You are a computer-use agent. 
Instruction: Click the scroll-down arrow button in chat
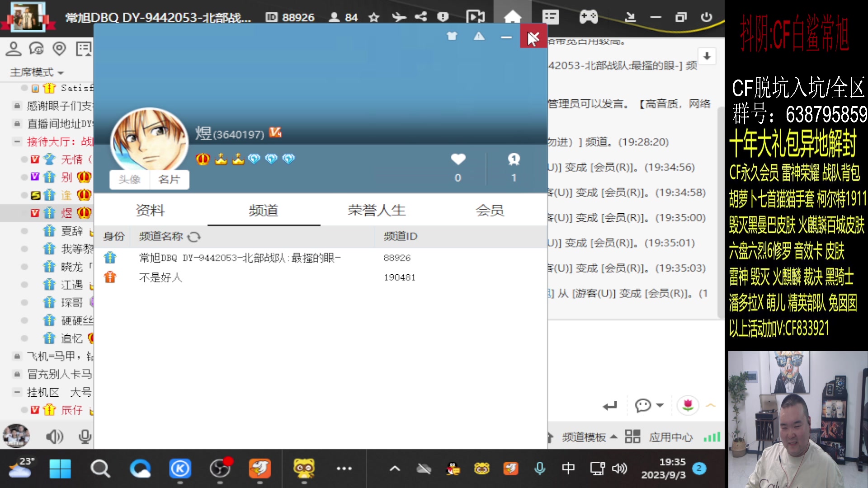coord(707,56)
